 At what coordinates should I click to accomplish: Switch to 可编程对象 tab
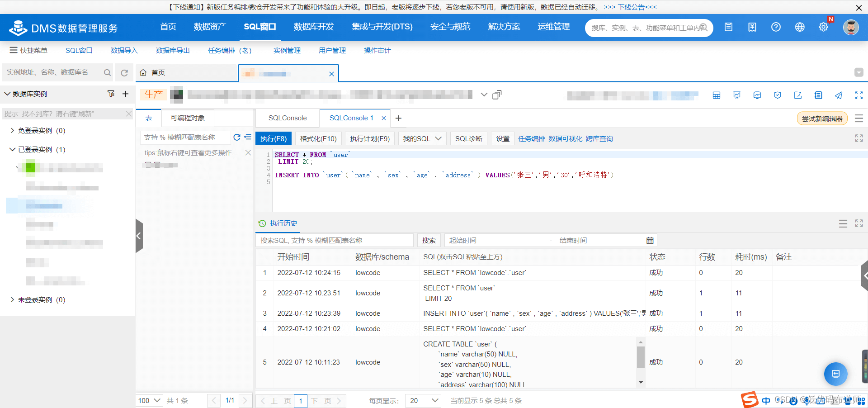tap(188, 118)
